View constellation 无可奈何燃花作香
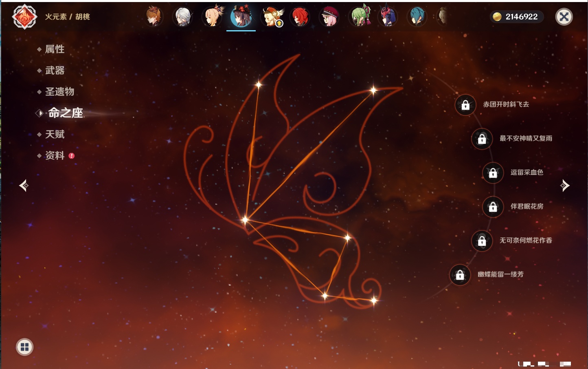This screenshot has height=369, width=588. click(x=526, y=240)
